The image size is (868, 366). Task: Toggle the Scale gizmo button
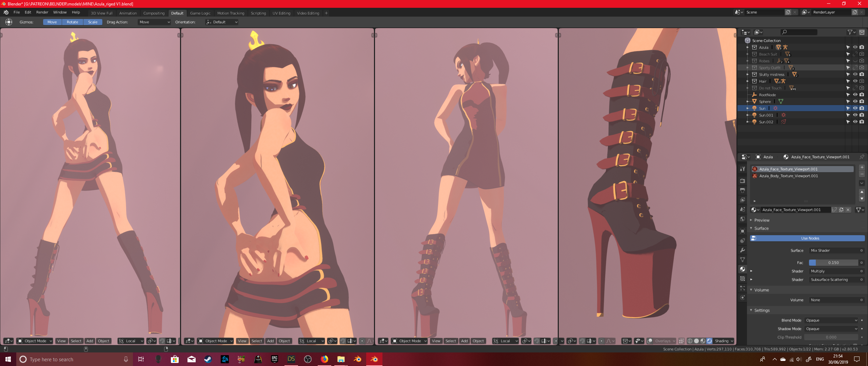pos(93,22)
